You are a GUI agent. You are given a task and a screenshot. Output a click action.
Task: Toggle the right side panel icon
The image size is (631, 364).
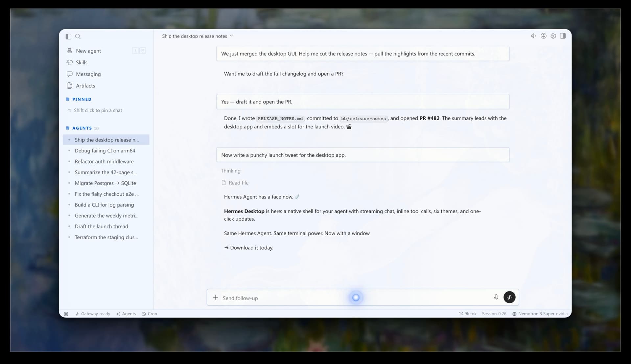(563, 36)
